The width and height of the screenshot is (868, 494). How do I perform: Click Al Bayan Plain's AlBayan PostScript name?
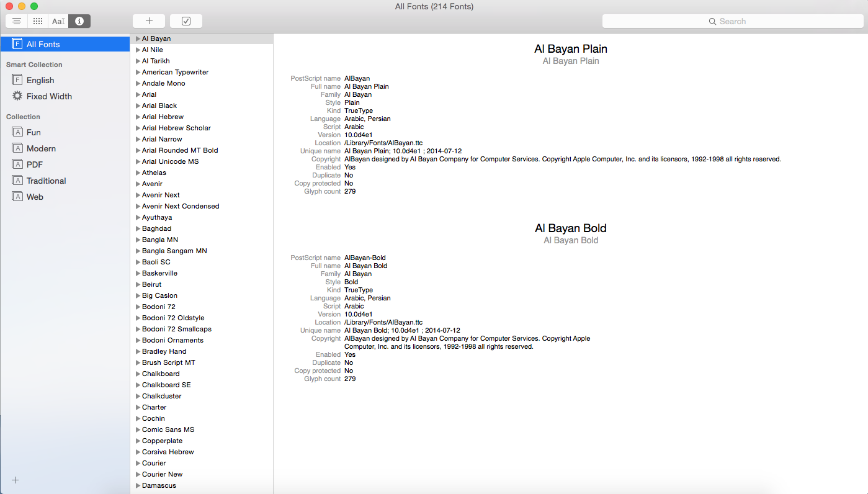tap(357, 78)
